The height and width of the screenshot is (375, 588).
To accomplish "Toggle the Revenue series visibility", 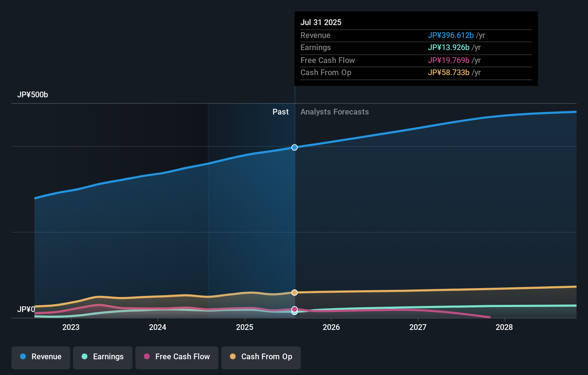I will tap(40, 357).
